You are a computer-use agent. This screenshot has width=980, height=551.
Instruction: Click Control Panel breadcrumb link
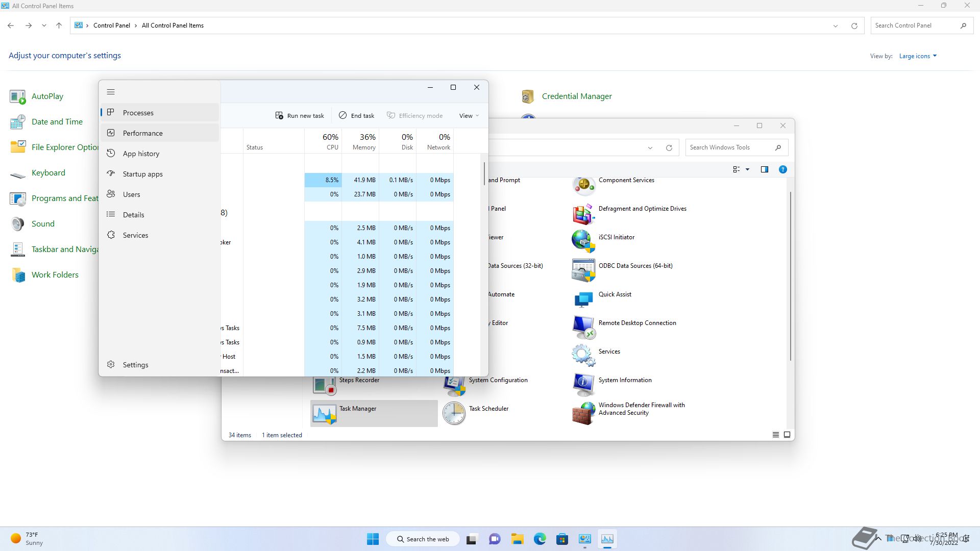pos(111,26)
